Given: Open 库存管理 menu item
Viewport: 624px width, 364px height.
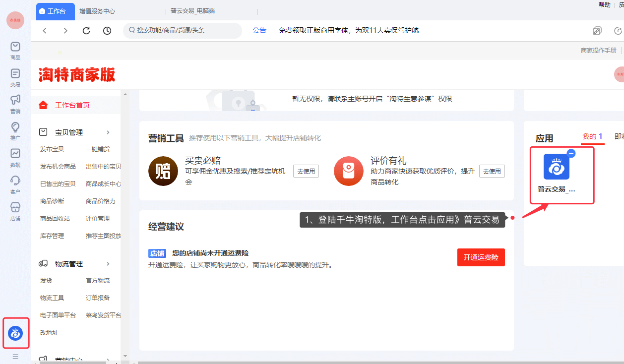Looking at the screenshot, I should click(52, 236).
